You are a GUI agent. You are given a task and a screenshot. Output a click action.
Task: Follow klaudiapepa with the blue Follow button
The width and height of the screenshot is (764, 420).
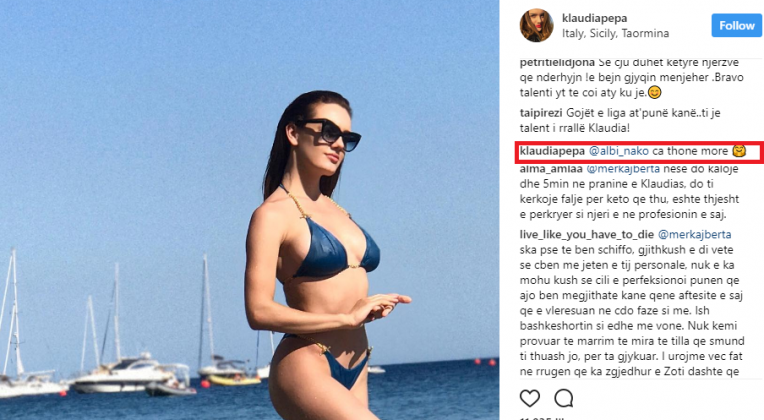click(736, 25)
